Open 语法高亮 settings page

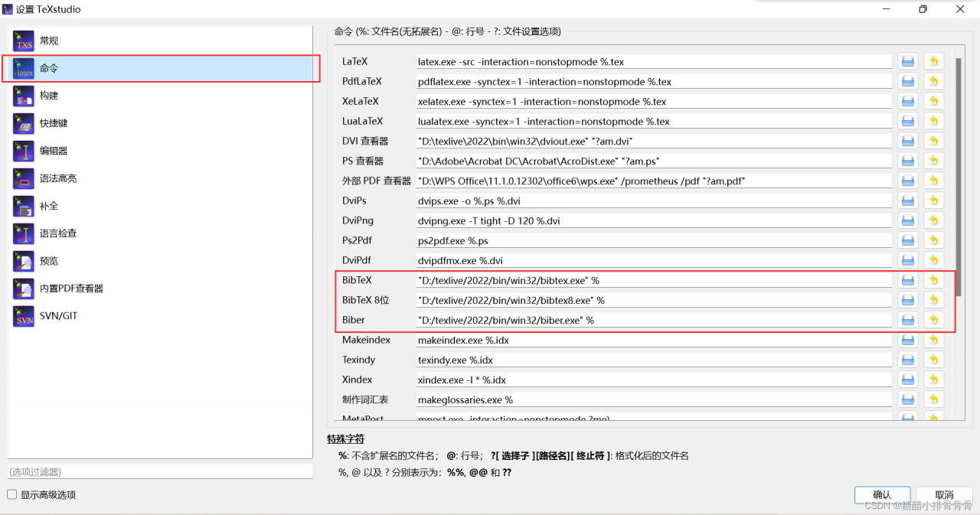(x=160, y=178)
